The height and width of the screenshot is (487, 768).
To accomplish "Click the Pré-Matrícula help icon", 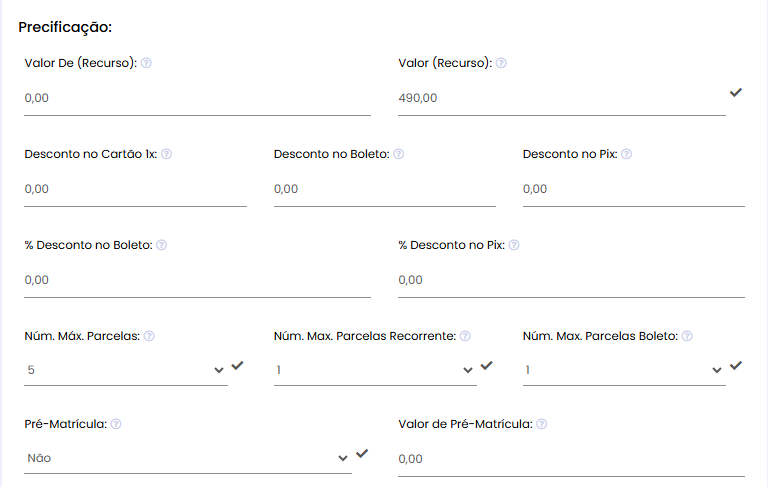I will tap(116, 424).
